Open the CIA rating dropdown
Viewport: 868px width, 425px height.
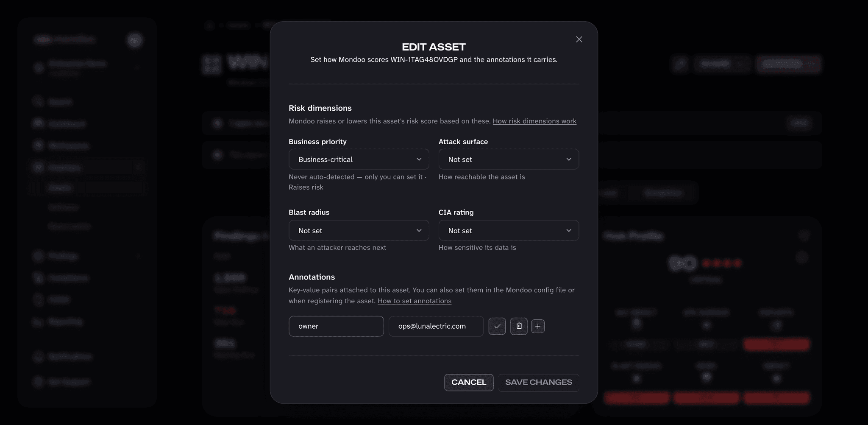click(509, 230)
